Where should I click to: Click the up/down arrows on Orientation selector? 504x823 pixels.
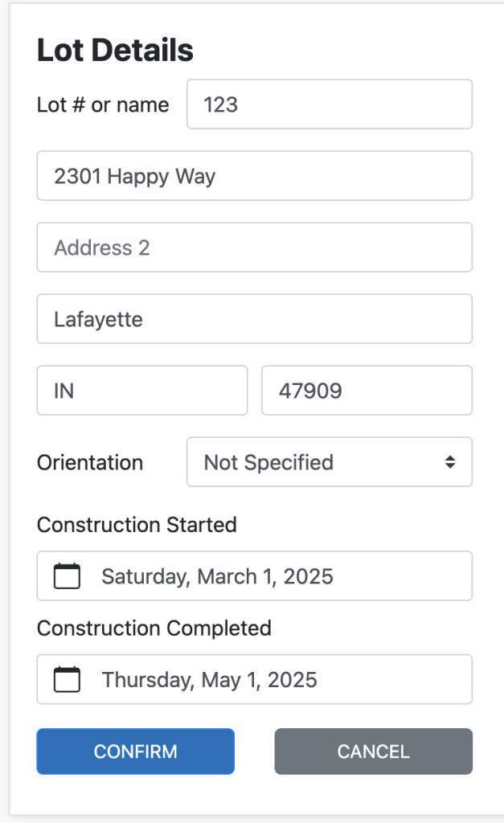pyautogui.click(x=452, y=462)
